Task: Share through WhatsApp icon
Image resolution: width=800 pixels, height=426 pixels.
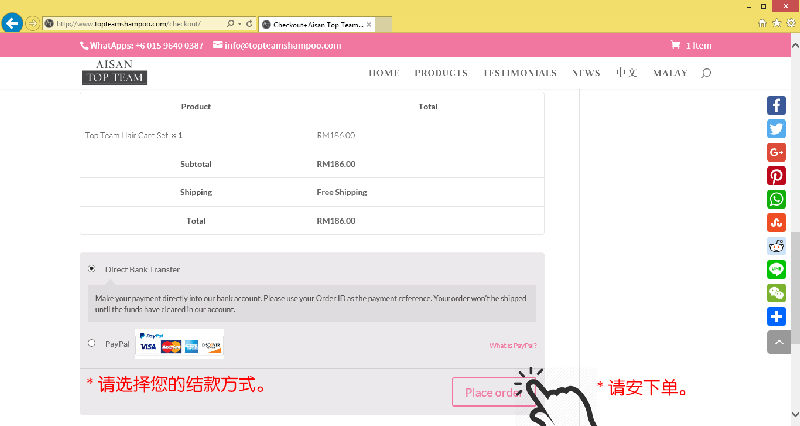Action: point(776,199)
